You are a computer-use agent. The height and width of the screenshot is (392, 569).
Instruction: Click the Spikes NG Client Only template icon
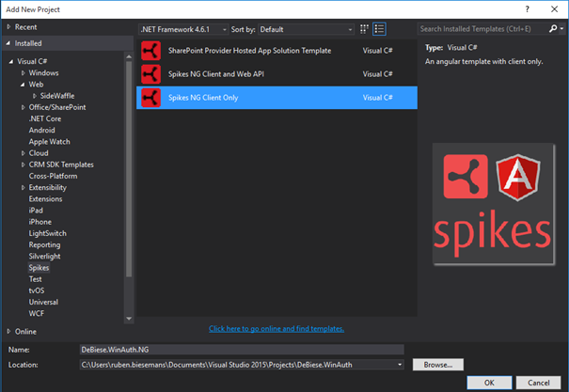pyautogui.click(x=151, y=98)
